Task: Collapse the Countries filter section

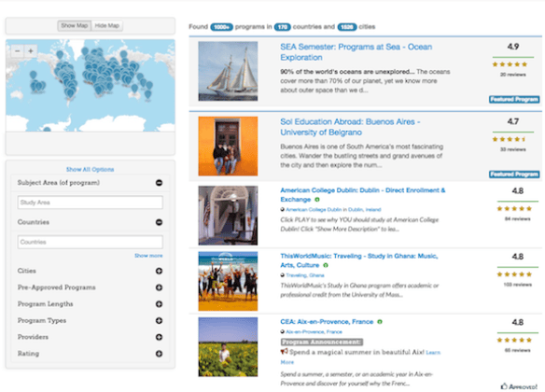Action: click(159, 222)
